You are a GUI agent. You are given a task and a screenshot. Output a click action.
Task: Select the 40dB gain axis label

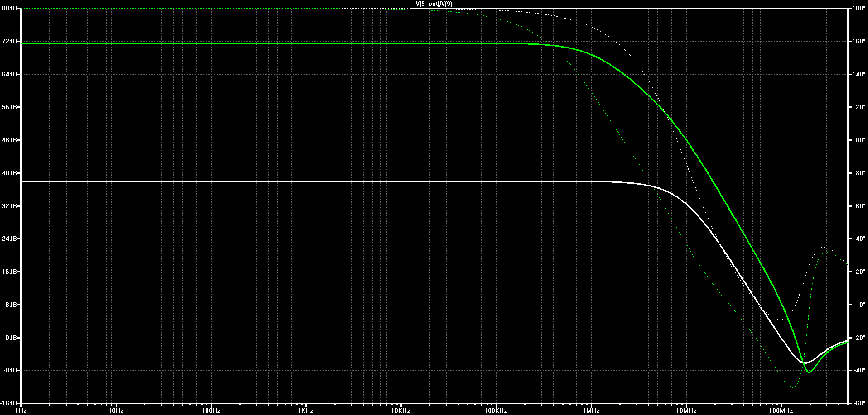pos(10,173)
